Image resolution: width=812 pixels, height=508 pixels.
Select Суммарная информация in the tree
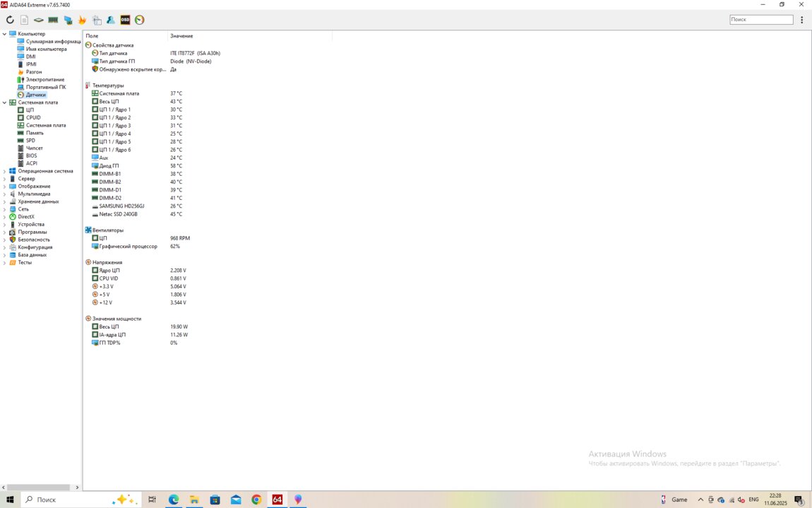click(53, 42)
